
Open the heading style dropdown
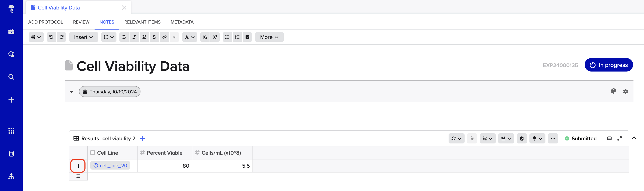109,37
